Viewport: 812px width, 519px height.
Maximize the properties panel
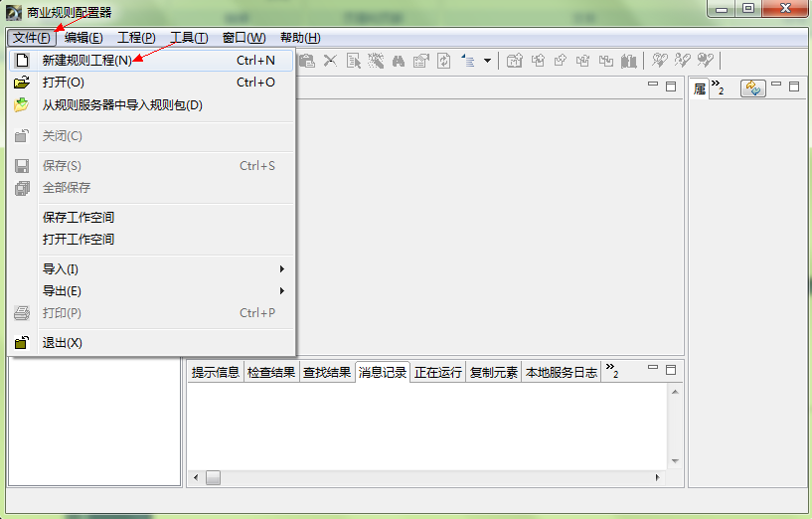(x=794, y=86)
